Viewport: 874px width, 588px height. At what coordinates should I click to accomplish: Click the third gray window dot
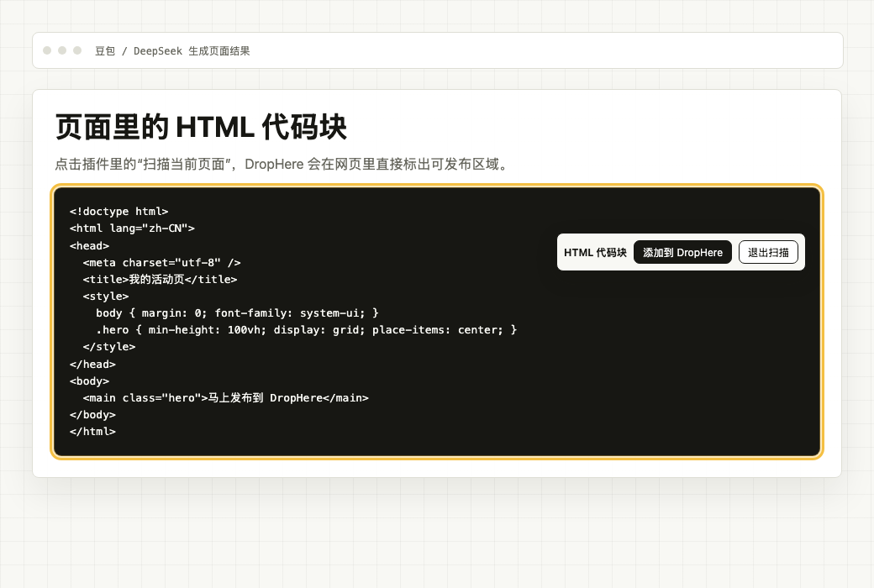coord(77,50)
